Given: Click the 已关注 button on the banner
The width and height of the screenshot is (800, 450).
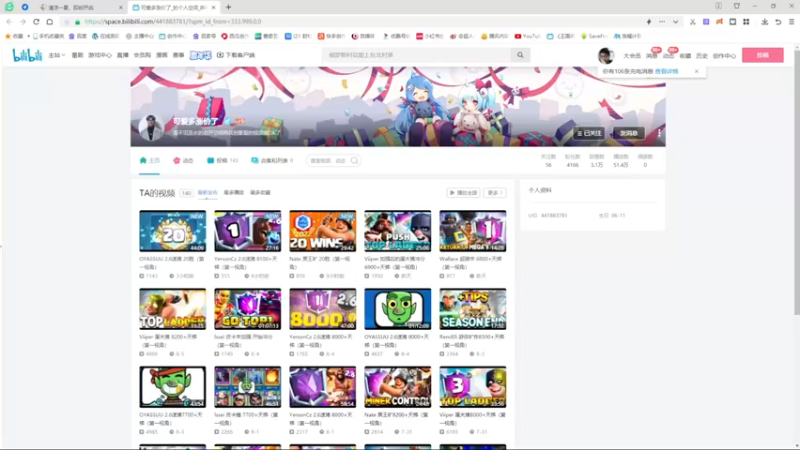Looking at the screenshot, I should click(x=589, y=133).
